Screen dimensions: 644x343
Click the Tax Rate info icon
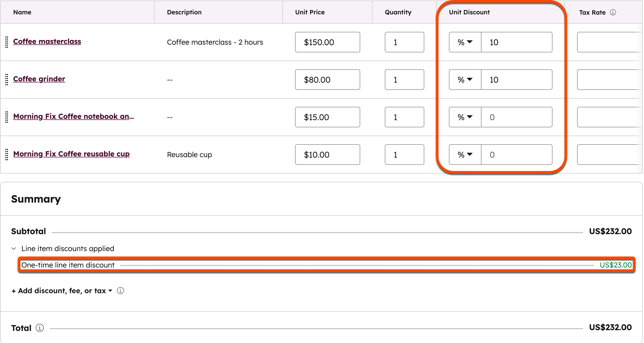613,12
